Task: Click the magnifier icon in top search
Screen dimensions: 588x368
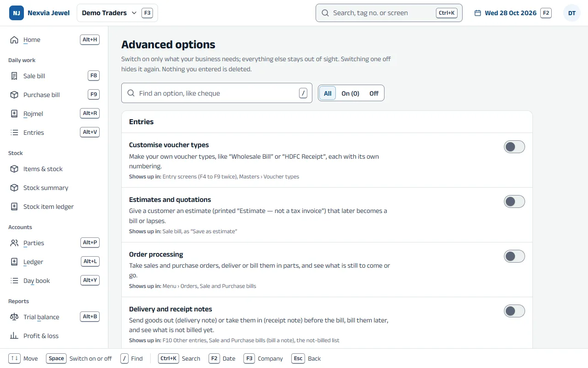Action: pyautogui.click(x=325, y=13)
